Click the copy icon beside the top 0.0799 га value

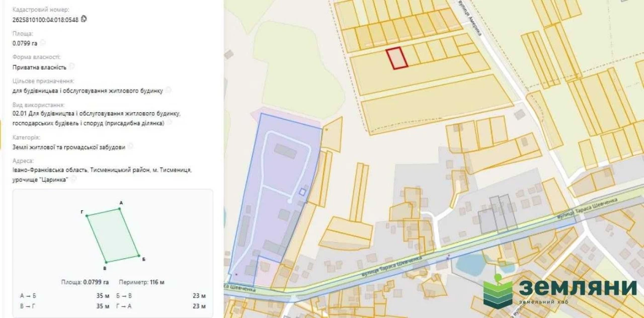(x=43, y=43)
